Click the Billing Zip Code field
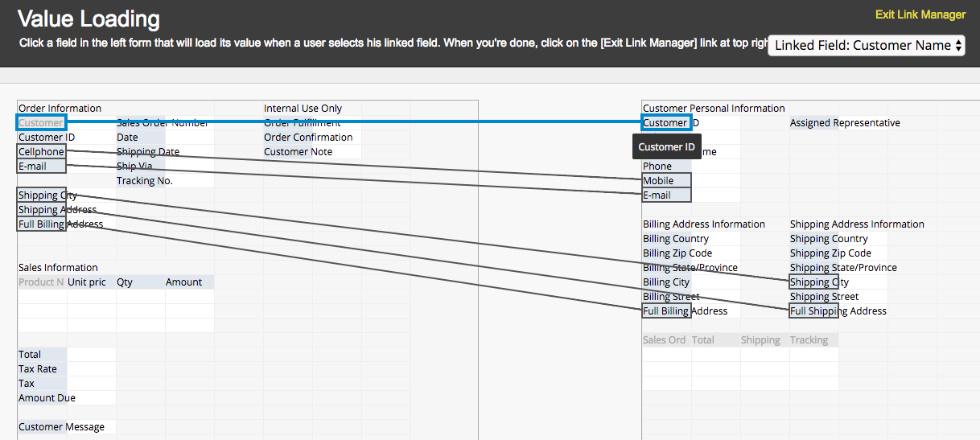This screenshot has height=440, width=980. pos(677,253)
